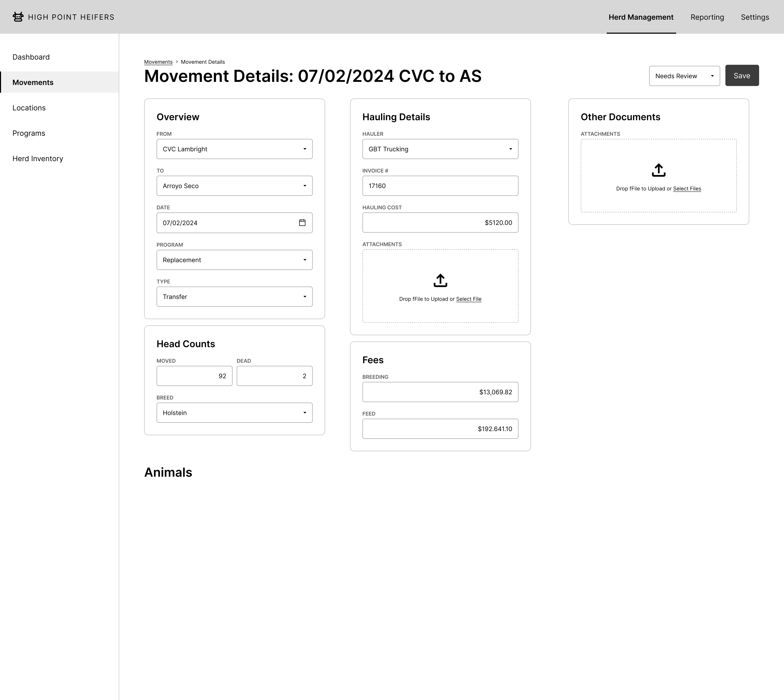Open the Settings tab
784x700 pixels.
pyautogui.click(x=754, y=17)
